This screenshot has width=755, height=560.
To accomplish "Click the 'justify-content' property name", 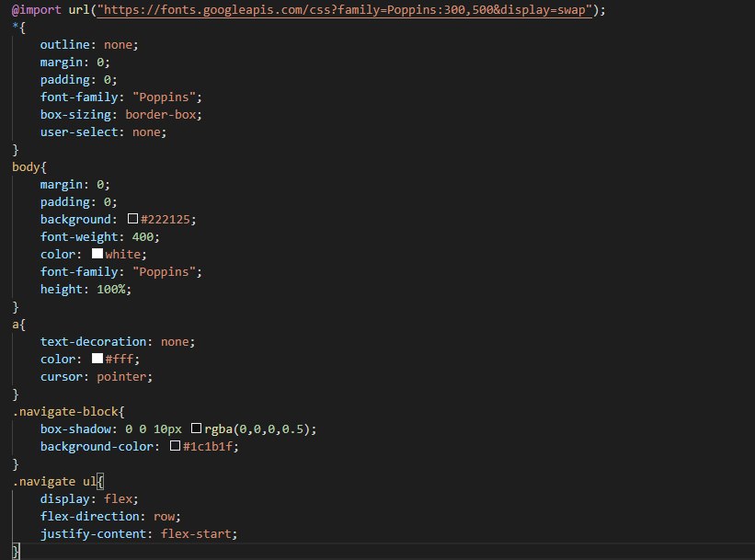I will point(93,533).
